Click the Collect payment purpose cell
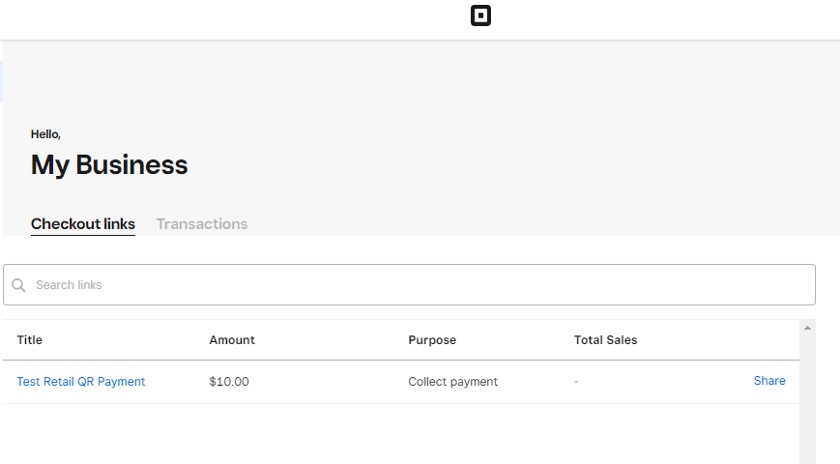The image size is (840, 464). 453,381
